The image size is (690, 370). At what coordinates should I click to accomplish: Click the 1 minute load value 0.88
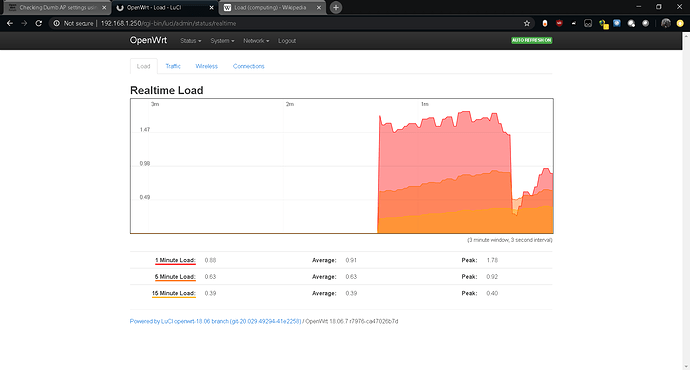210,260
